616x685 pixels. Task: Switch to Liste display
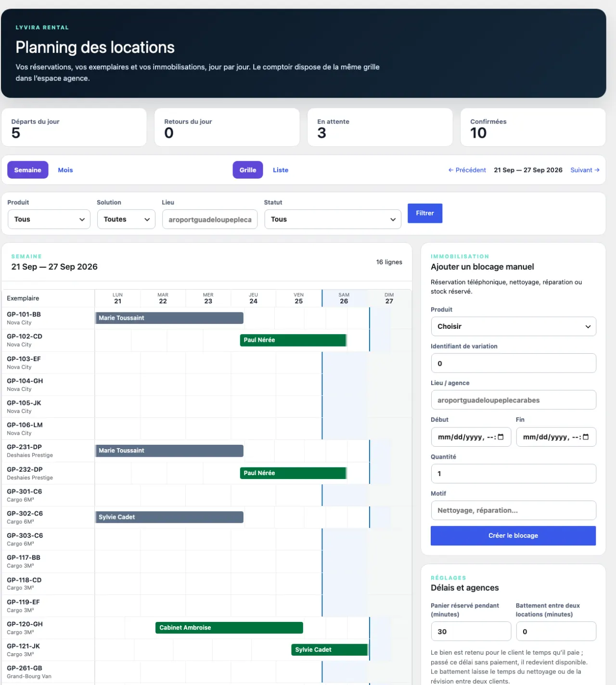pyautogui.click(x=281, y=170)
